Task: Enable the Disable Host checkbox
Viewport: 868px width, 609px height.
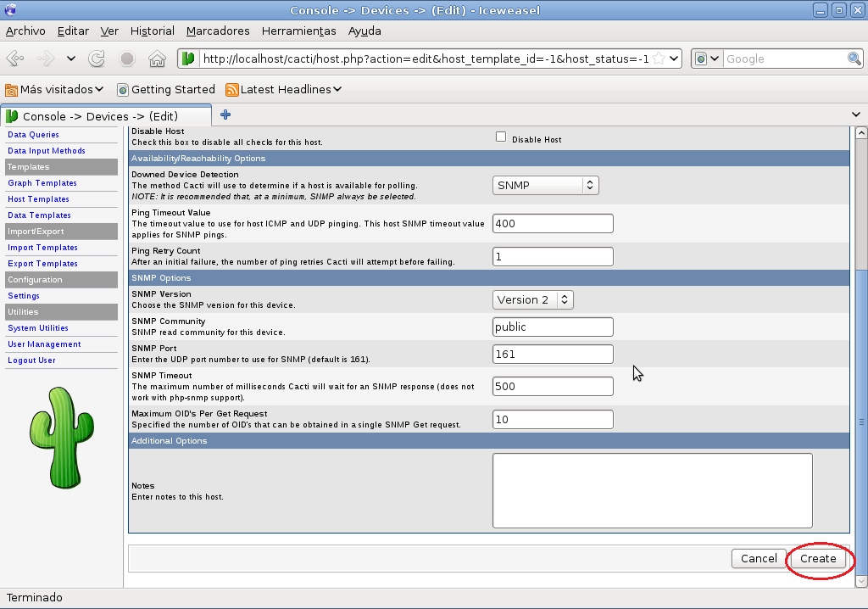Action: pos(500,137)
